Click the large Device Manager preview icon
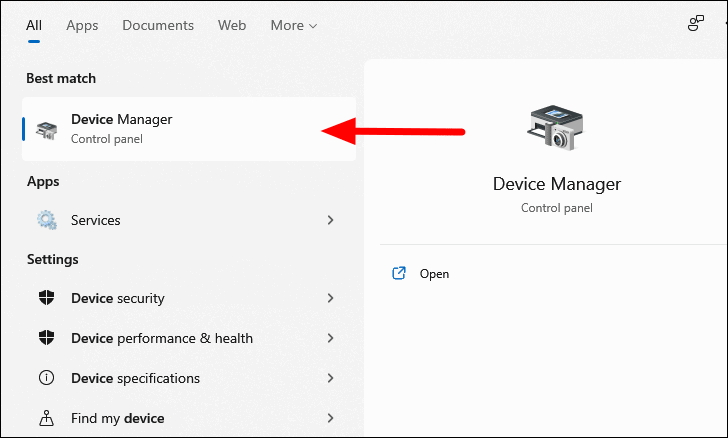This screenshot has width=728, height=438. (x=556, y=127)
